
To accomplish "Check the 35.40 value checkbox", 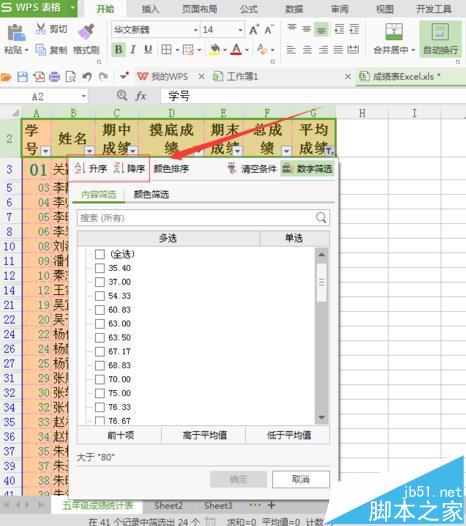I will 100,268.
